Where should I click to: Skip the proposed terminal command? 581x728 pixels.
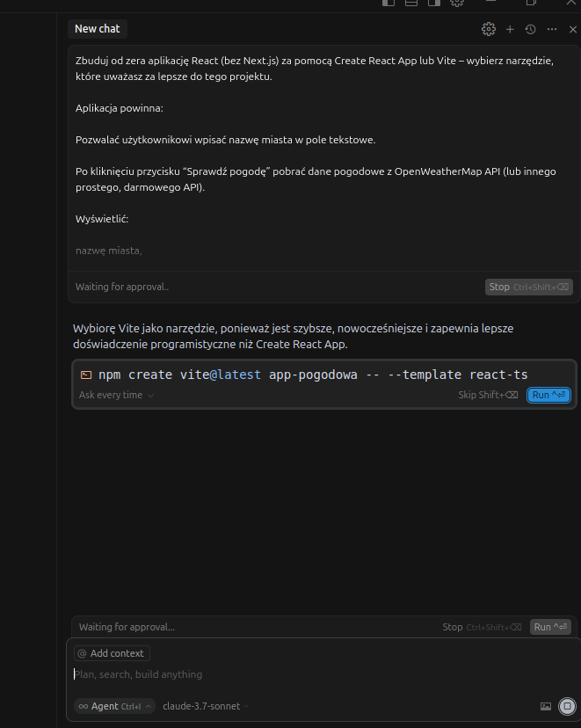coord(488,395)
